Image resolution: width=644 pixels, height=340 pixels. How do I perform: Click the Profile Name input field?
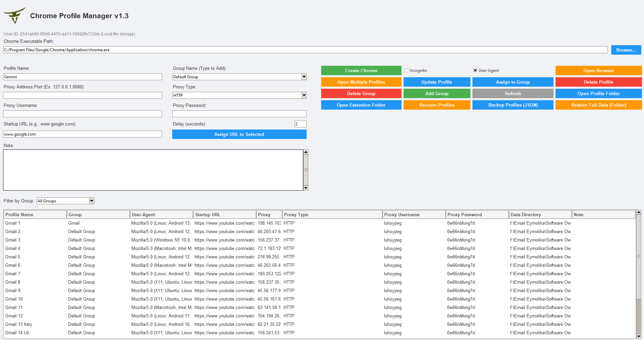82,77
